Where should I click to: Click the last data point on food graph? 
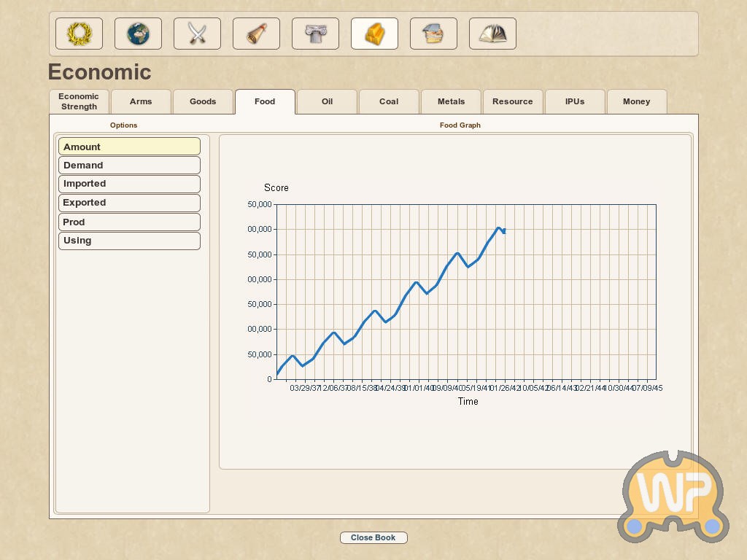(503, 231)
